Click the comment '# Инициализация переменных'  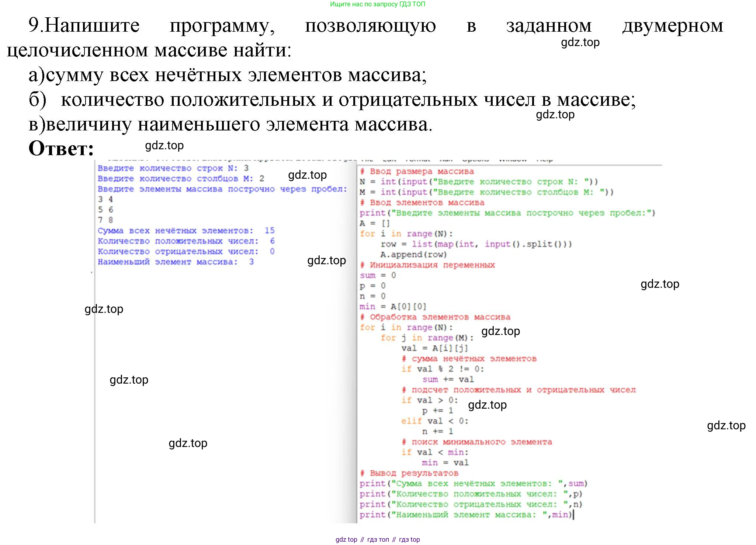pos(427,265)
